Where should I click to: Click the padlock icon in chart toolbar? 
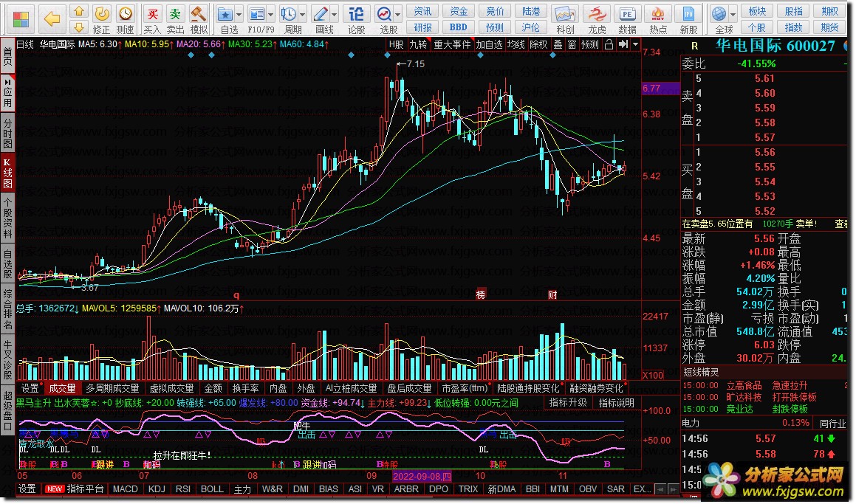coord(609,45)
